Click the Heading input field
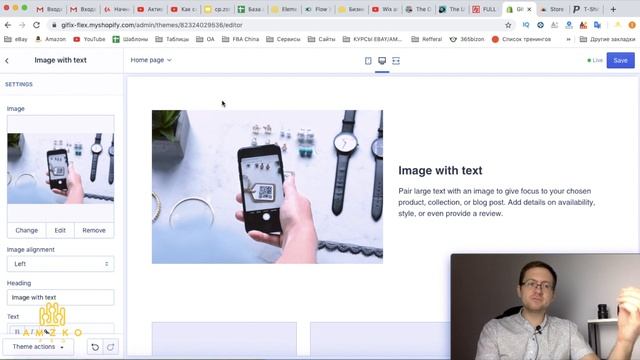The width and height of the screenshot is (640, 360). pyautogui.click(x=60, y=298)
